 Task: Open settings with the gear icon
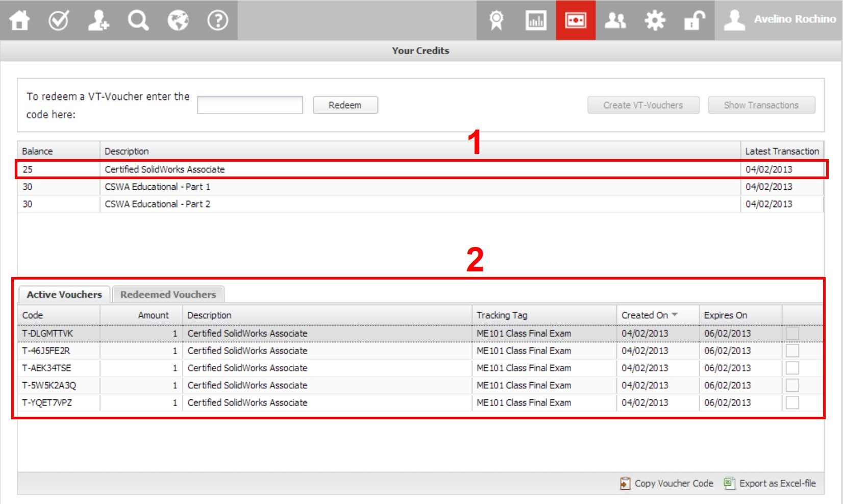click(655, 20)
